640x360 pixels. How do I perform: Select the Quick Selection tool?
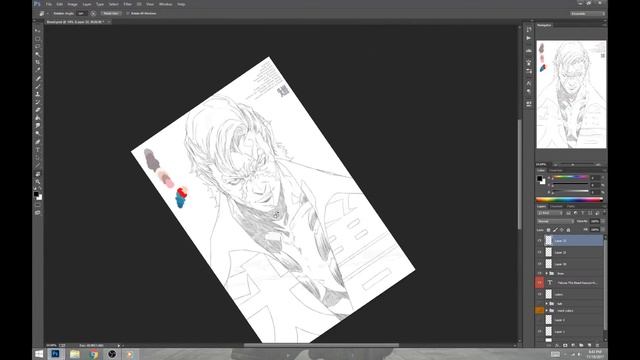tap(38, 54)
